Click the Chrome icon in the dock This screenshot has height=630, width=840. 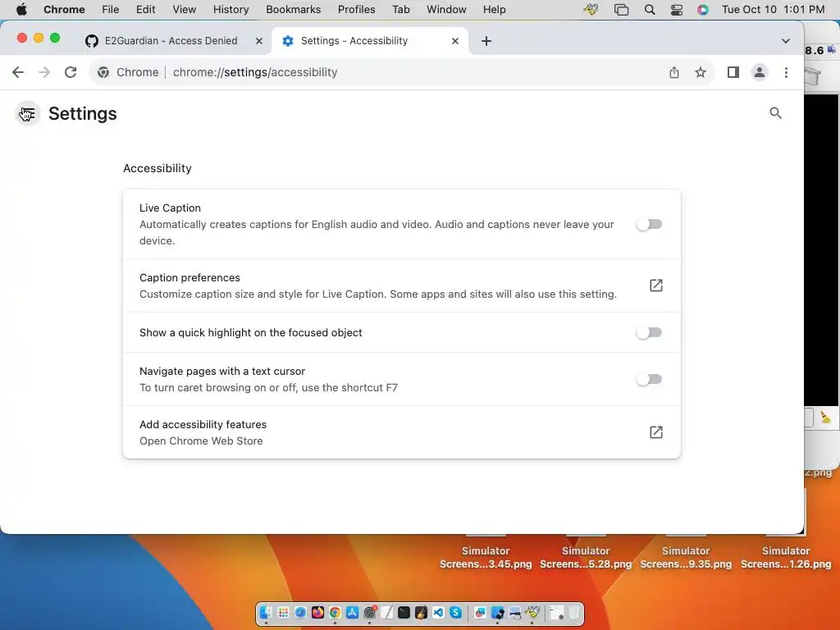click(335, 613)
